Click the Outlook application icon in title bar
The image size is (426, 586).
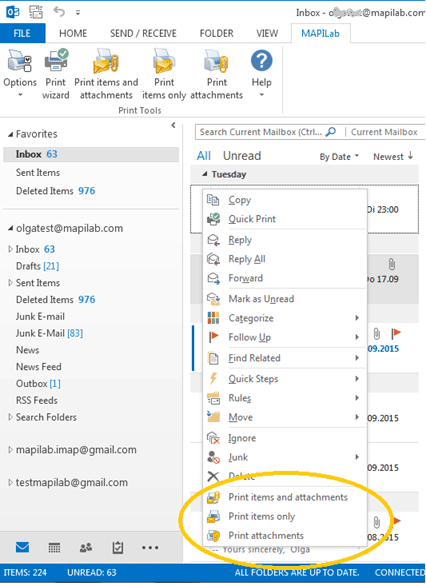[x=13, y=12]
